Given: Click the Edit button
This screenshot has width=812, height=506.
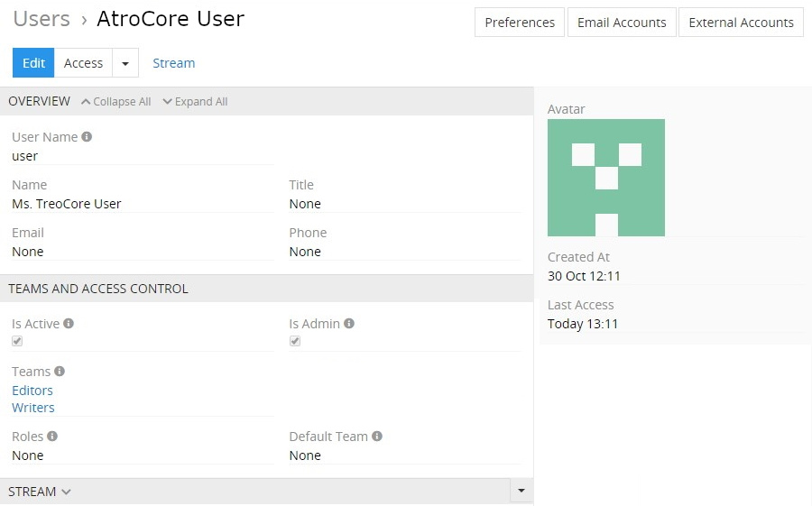Looking at the screenshot, I should click(33, 63).
